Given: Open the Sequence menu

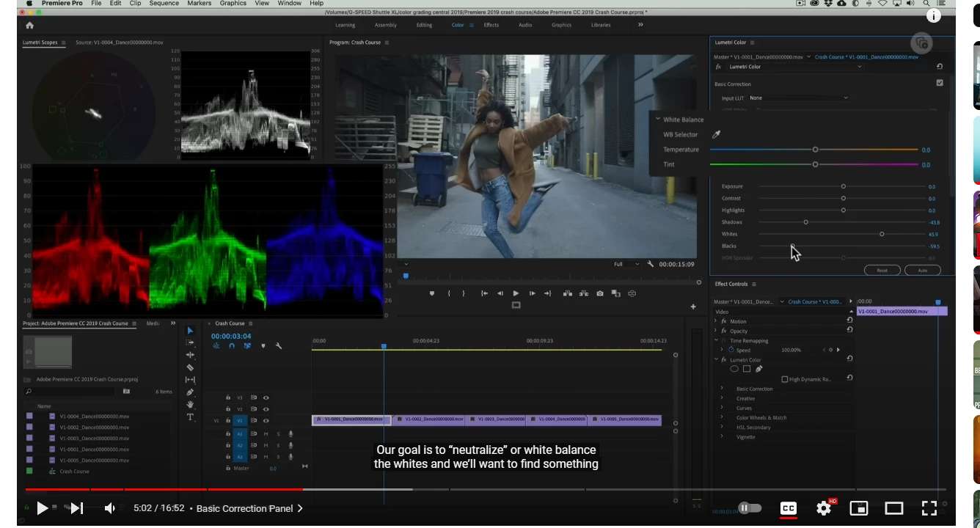Looking at the screenshot, I should tap(164, 4).
